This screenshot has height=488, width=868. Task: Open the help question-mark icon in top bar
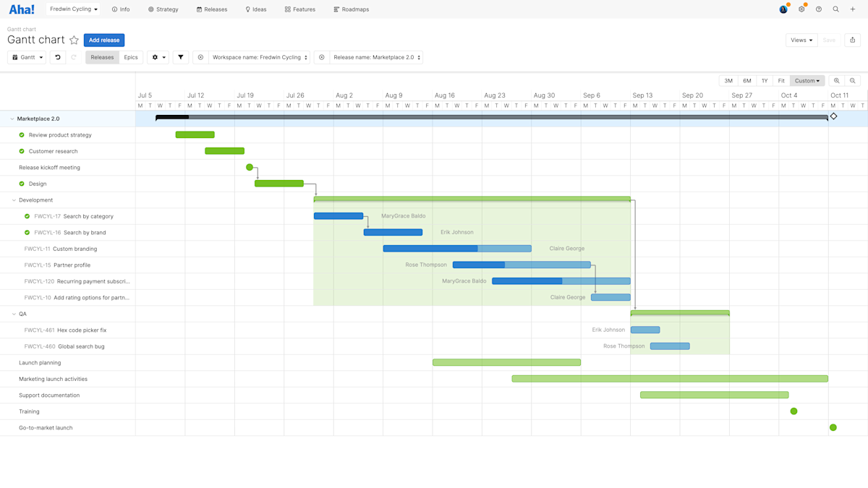(x=818, y=9)
